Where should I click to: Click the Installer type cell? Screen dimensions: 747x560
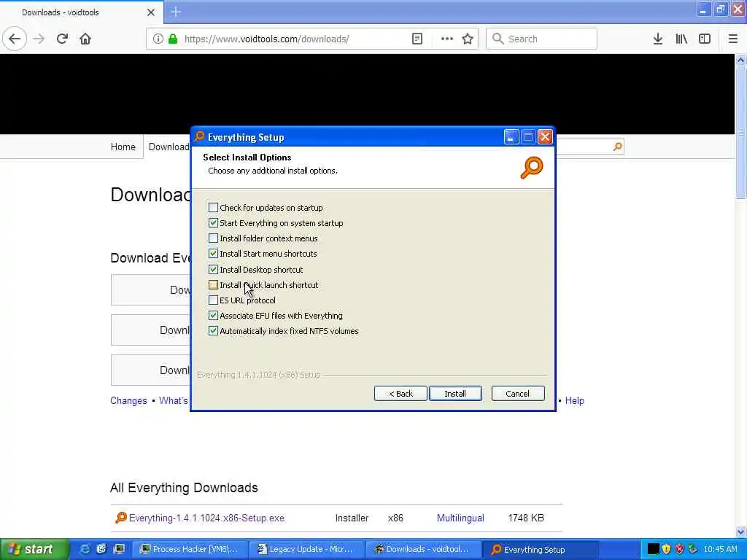(352, 518)
